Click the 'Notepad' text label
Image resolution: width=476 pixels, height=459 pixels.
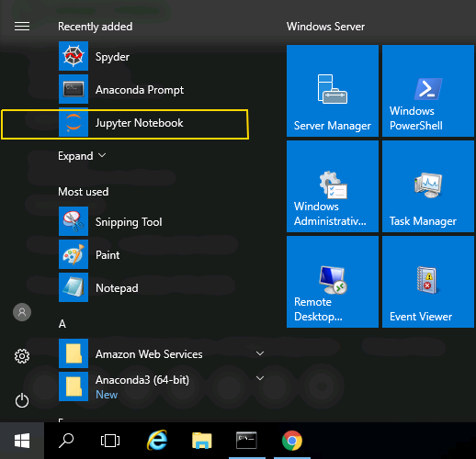point(117,288)
